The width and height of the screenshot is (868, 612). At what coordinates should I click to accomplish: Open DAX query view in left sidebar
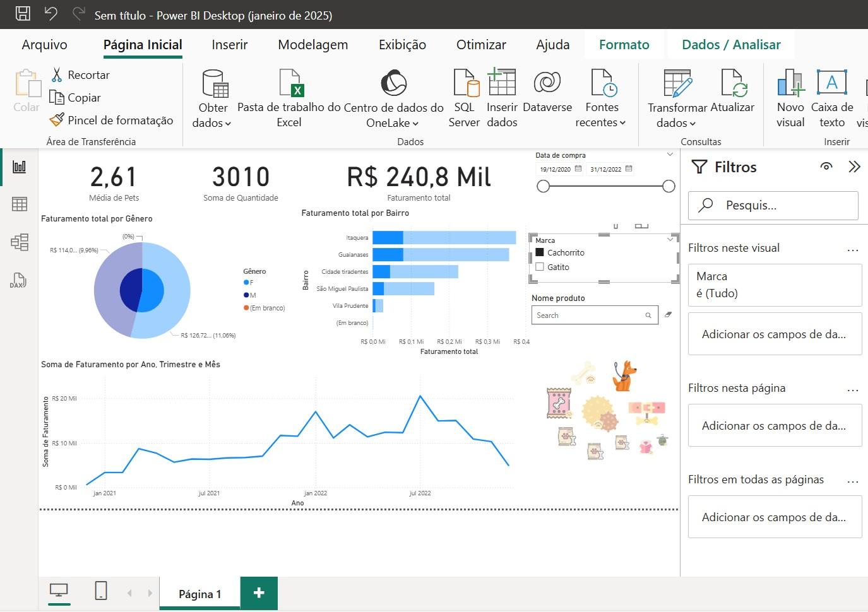18,280
